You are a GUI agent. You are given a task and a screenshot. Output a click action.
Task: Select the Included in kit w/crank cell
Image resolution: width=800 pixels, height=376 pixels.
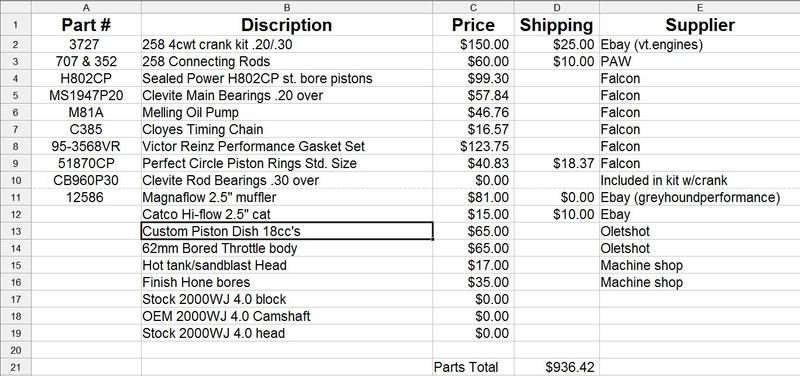(699, 180)
